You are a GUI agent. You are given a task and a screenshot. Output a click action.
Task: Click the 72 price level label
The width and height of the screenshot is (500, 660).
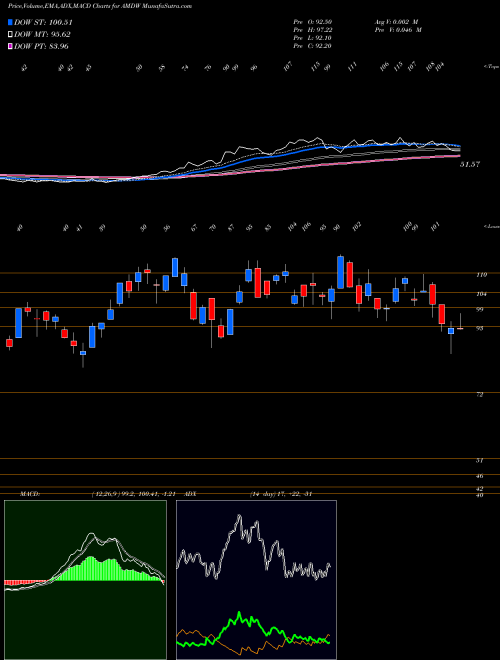479,395
